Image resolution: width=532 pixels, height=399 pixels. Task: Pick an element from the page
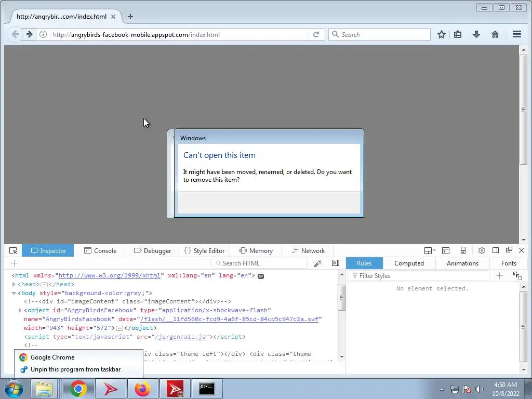pos(13,251)
